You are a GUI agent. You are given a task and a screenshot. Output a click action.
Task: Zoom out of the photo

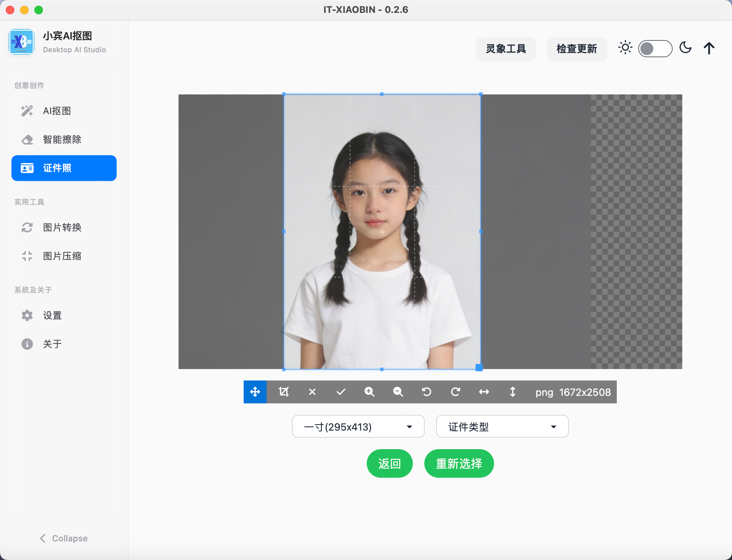[398, 392]
